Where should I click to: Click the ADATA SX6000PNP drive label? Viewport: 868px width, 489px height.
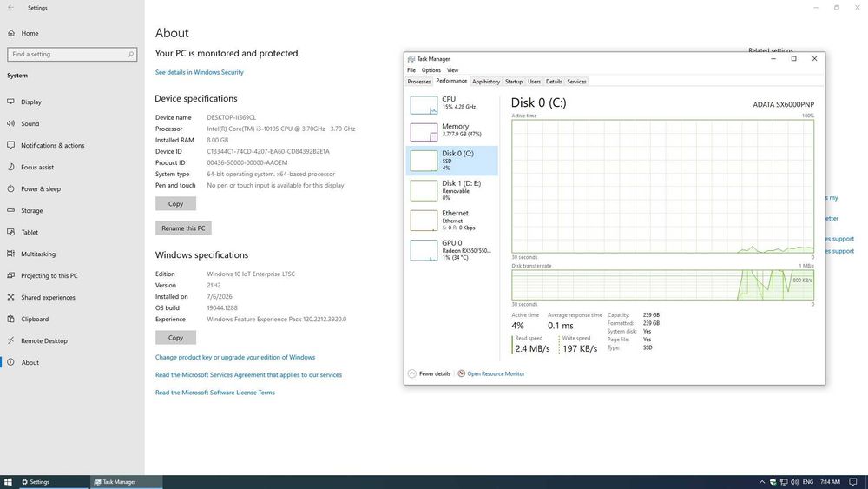(783, 104)
